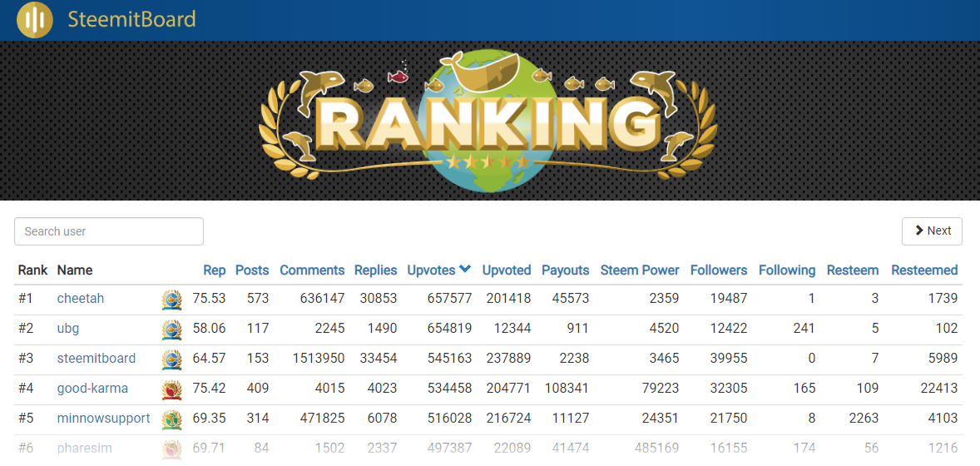Sort table by Followers column
Image resolution: width=980 pixels, height=466 pixels.
coord(719,270)
